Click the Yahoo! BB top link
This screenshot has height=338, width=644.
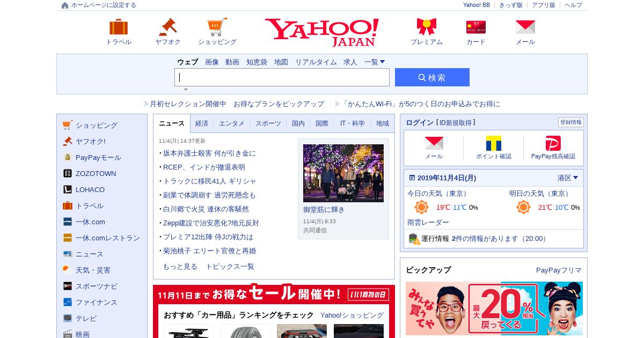(x=477, y=5)
